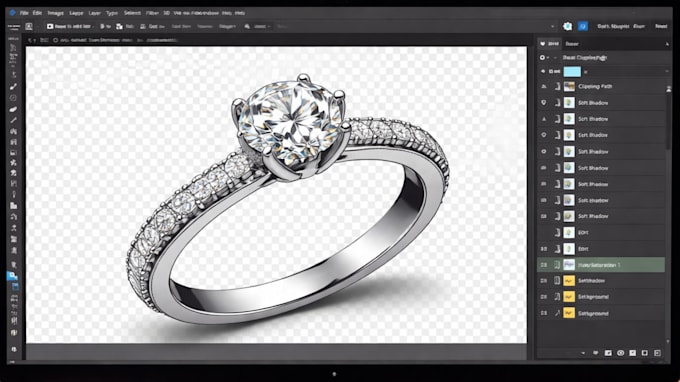The image size is (680, 382).
Task: Click the blue app logo icon in menu bar
Action: pyautogui.click(x=13, y=13)
